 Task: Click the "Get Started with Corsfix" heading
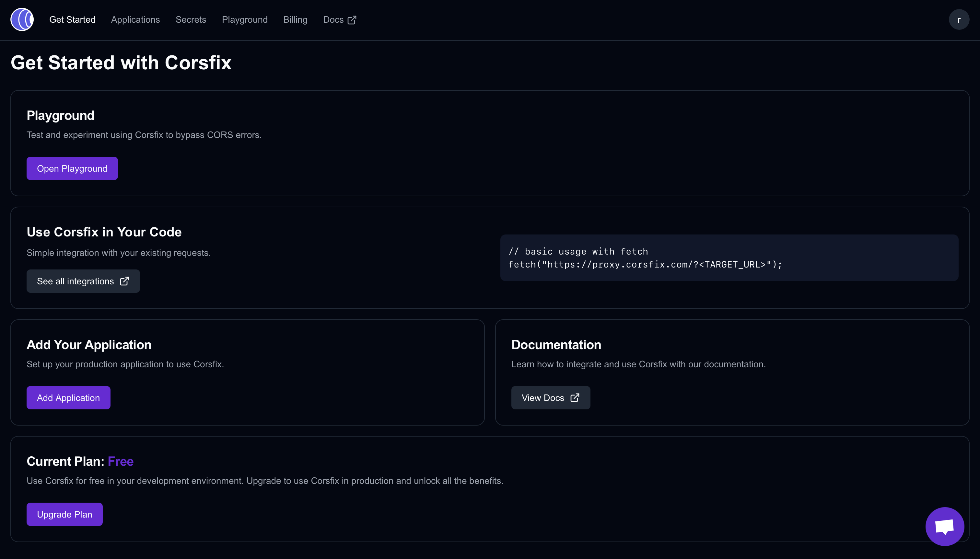[121, 63]
